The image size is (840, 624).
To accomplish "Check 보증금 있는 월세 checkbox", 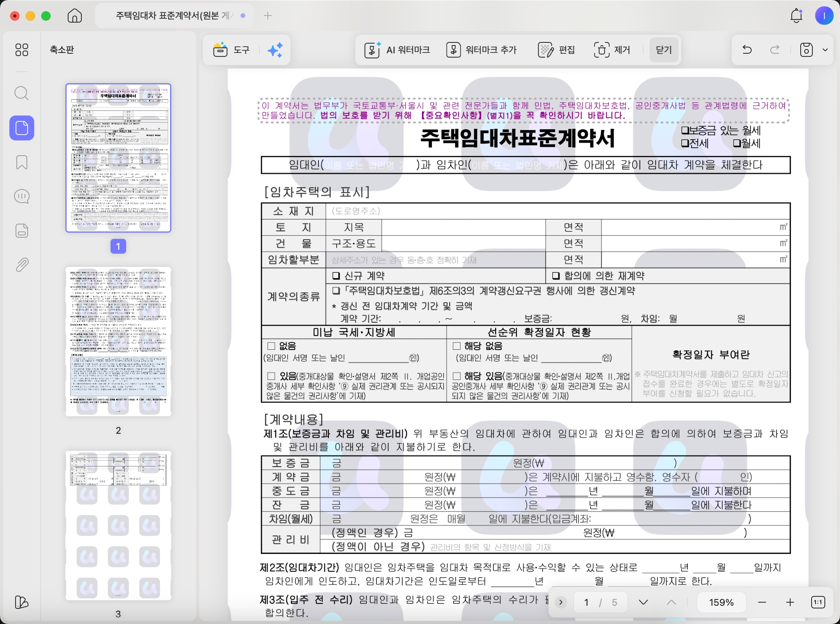I will point(685,130).
